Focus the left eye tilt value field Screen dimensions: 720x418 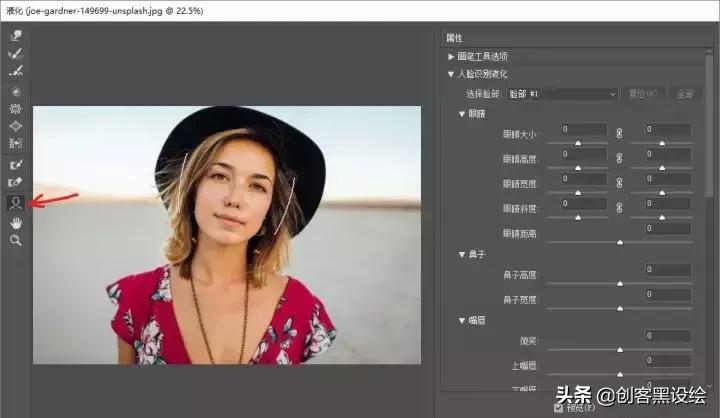click(x=584, y=204)
